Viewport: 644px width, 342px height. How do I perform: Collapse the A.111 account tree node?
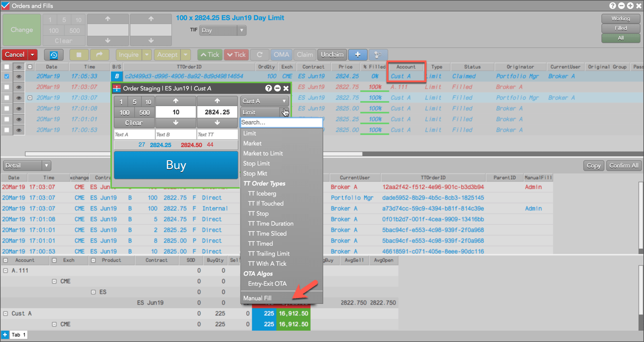[6, 271]
